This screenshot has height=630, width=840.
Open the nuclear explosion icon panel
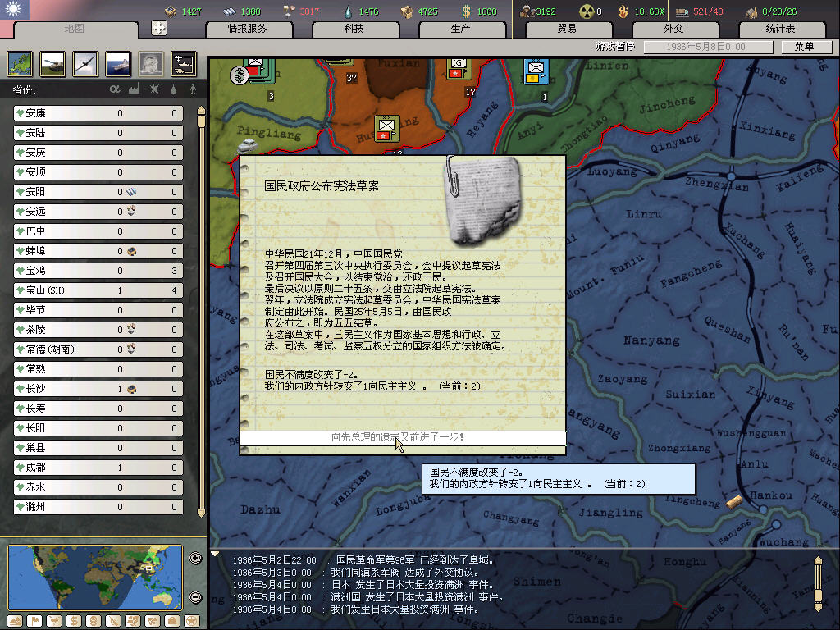point(151,64)
